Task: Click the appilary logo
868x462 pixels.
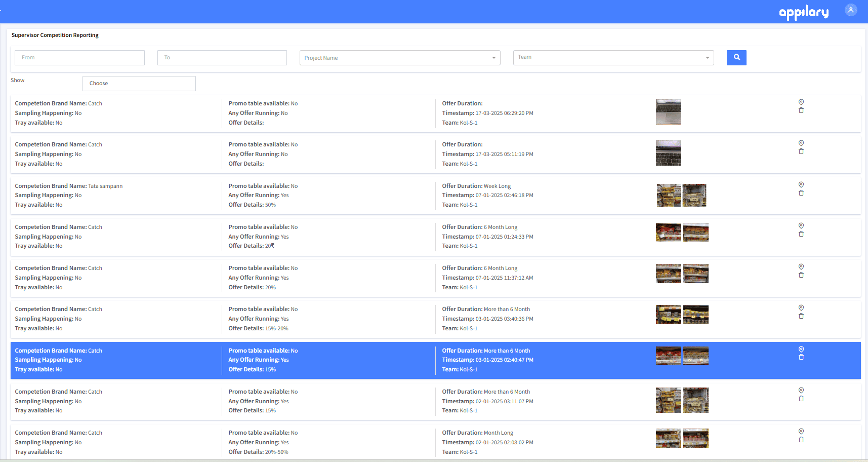Action: coord(804,12)
